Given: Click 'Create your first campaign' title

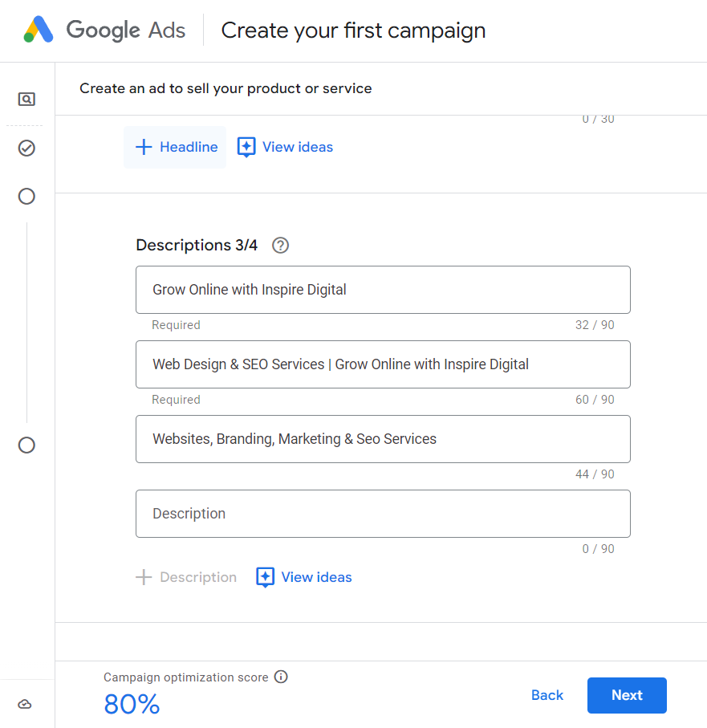Looking at the screenshot, I should click(x=353, y=31).
